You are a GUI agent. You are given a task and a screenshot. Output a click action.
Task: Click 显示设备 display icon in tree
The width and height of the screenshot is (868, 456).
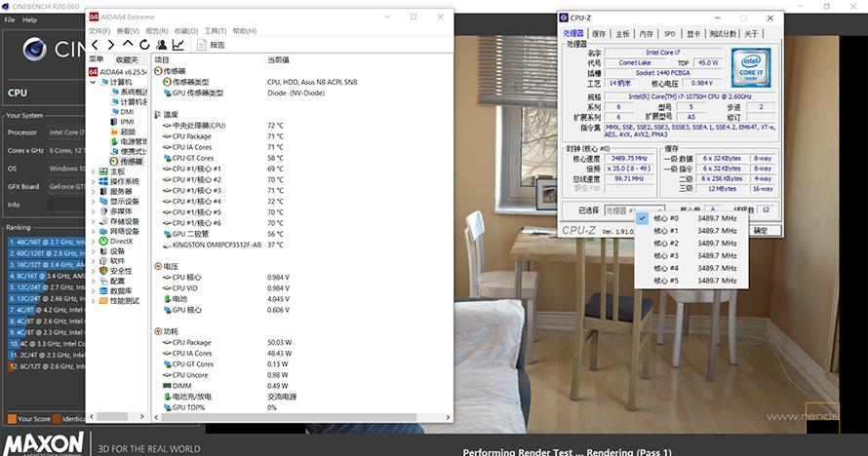click(103, 201)
